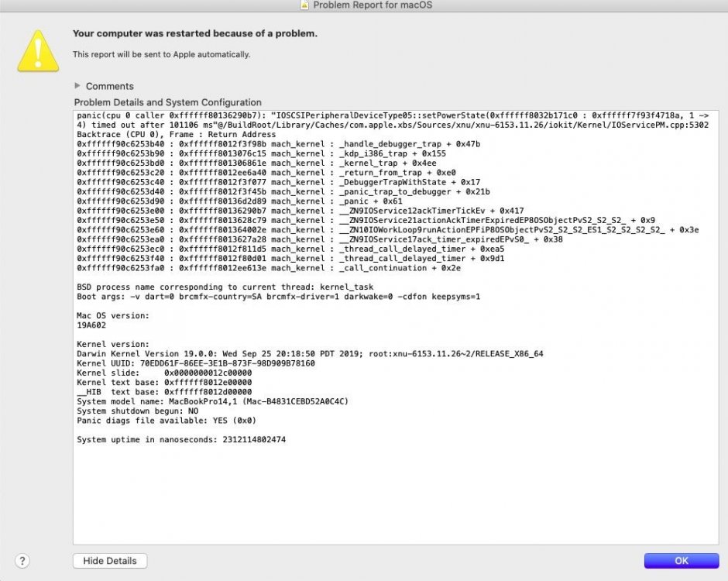Click 'System model name: MacBookPro14,1' line

tap(213, 401)
